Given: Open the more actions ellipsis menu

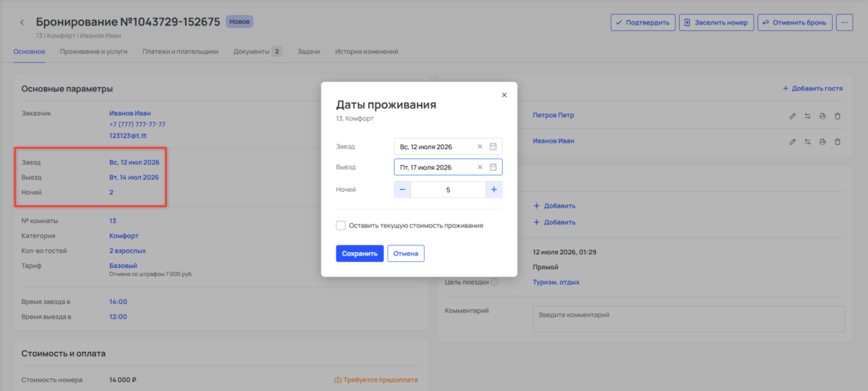Looking at the screenshot, I should 845,22.
